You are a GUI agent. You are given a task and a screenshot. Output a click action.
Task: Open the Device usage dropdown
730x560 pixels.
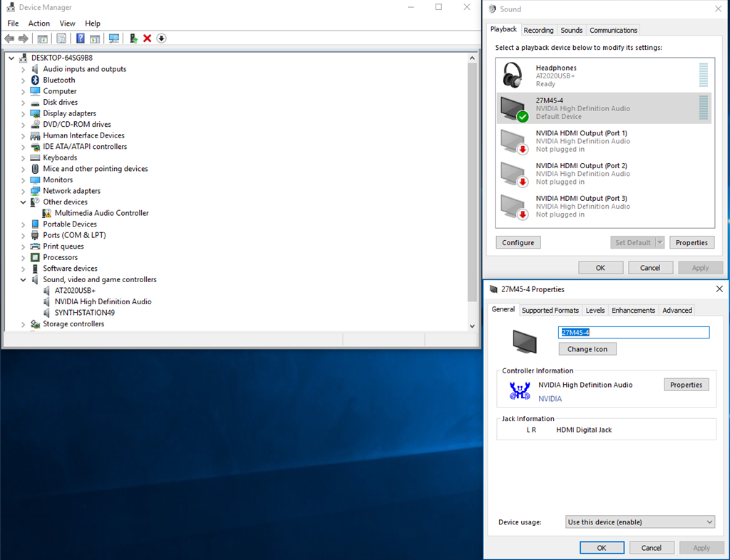pos(640,522)
